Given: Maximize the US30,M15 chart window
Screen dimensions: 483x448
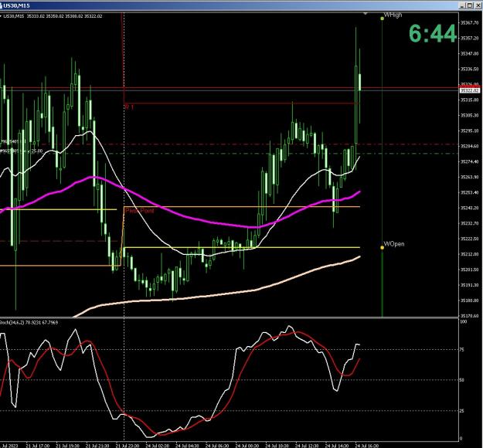Looking at the screenshot, I should (x=469, y=5).
